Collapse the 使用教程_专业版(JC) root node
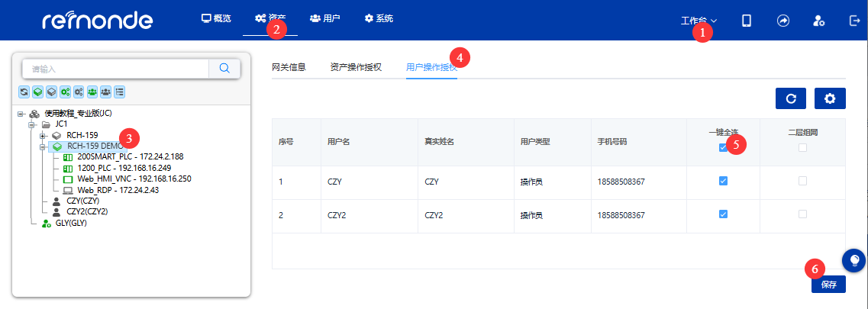 21,114
